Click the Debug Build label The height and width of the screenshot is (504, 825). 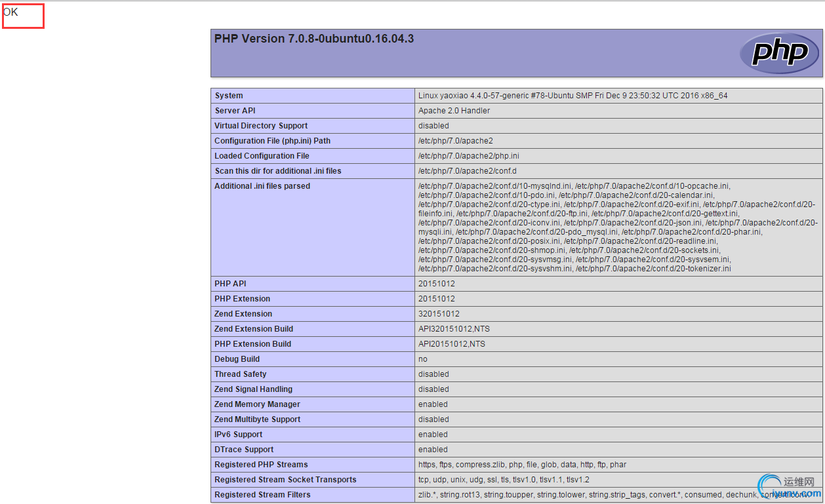point(237,359)
